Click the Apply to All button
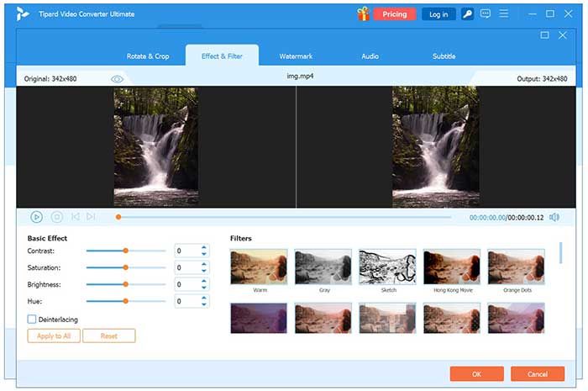This screenshot has width=588, height=391. click(x=54, y=336)
